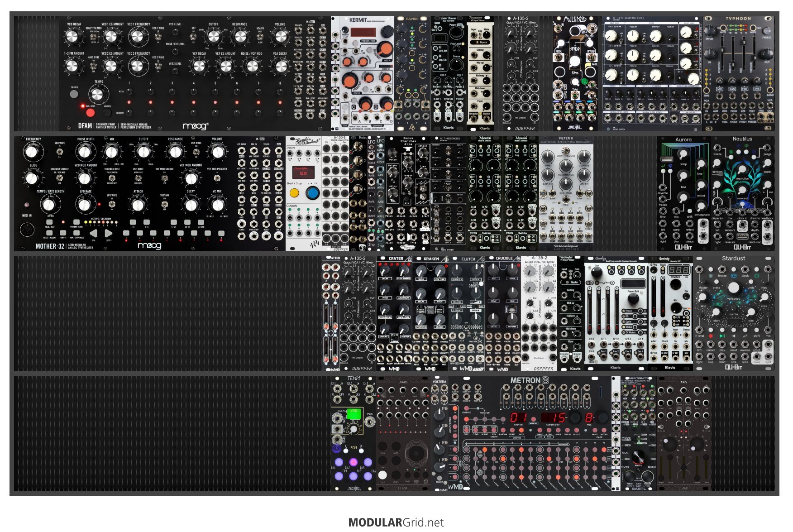Click the Mother-32 VC MIX knob

pos(217,204)
